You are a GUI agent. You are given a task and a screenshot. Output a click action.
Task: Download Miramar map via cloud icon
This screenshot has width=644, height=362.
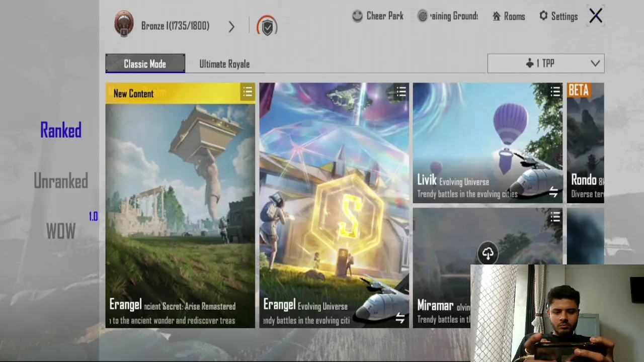488,253
